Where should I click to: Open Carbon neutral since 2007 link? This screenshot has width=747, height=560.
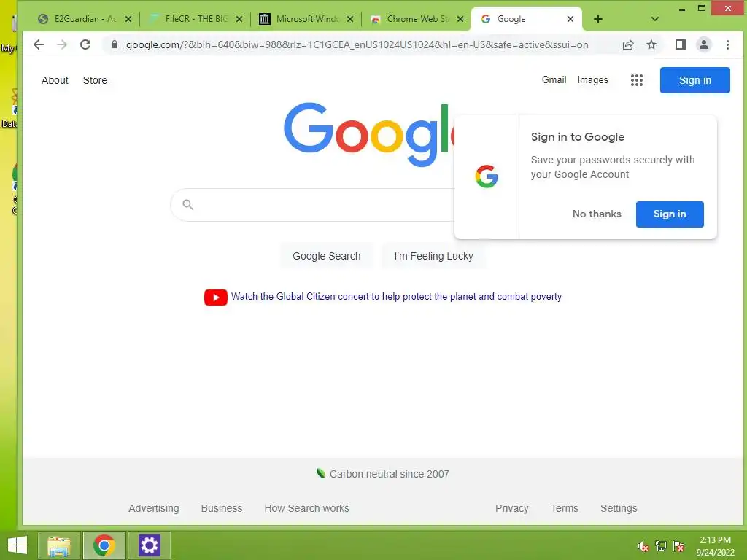[x=390, y=474]
